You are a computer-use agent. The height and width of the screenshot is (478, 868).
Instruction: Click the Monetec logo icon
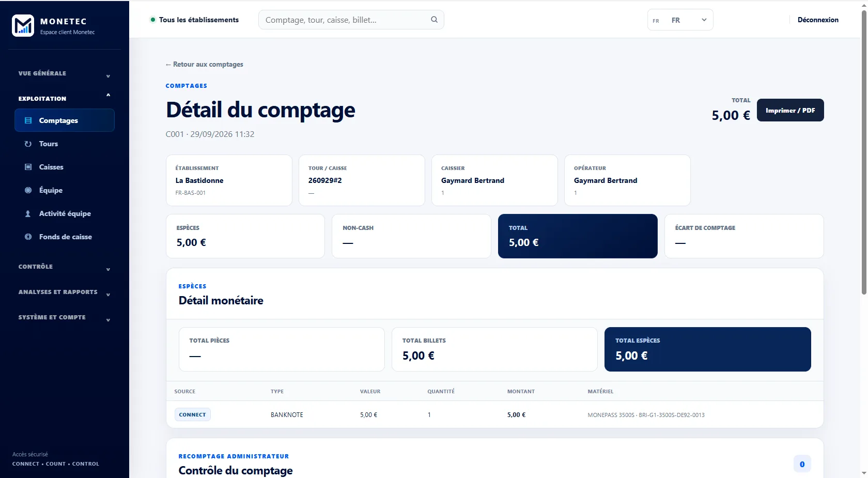tap(23, 25)
